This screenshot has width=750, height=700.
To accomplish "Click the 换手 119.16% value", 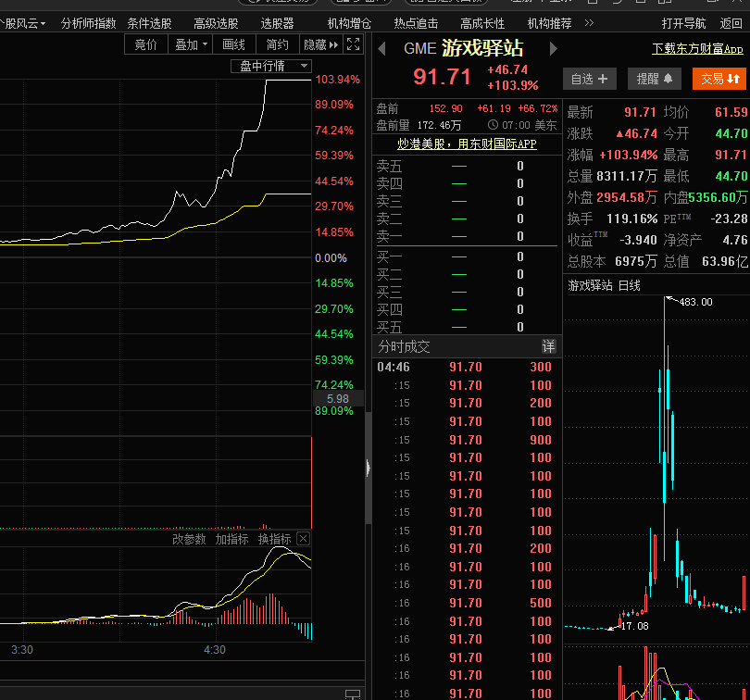I will [x=631, y=219].
